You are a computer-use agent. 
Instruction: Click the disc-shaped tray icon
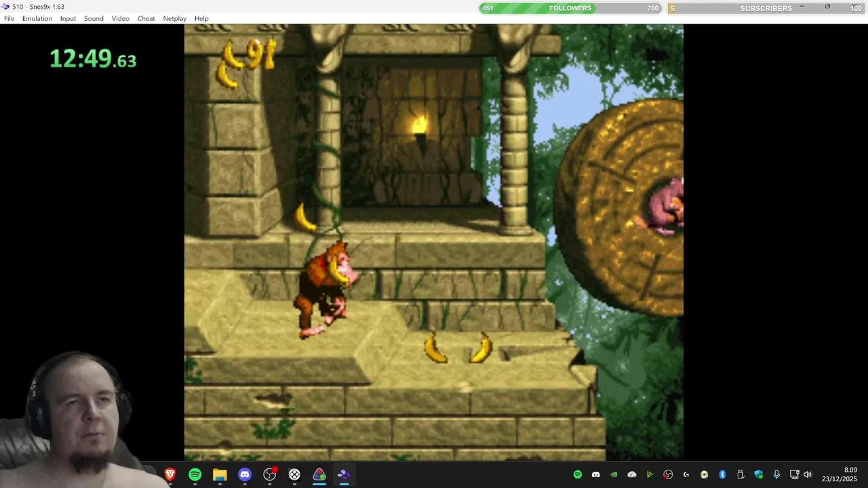(704, 474)
